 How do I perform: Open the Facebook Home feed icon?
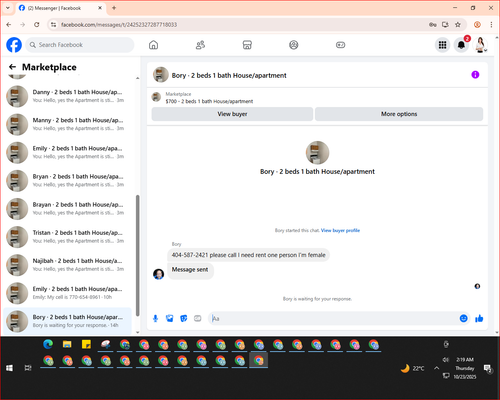coord(153,45)
